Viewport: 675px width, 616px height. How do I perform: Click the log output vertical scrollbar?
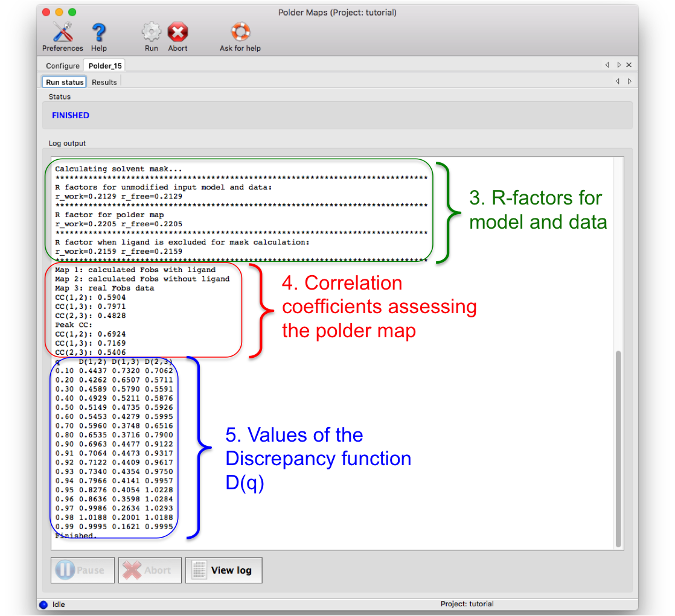pyautogui.click(x=618, y=446)
